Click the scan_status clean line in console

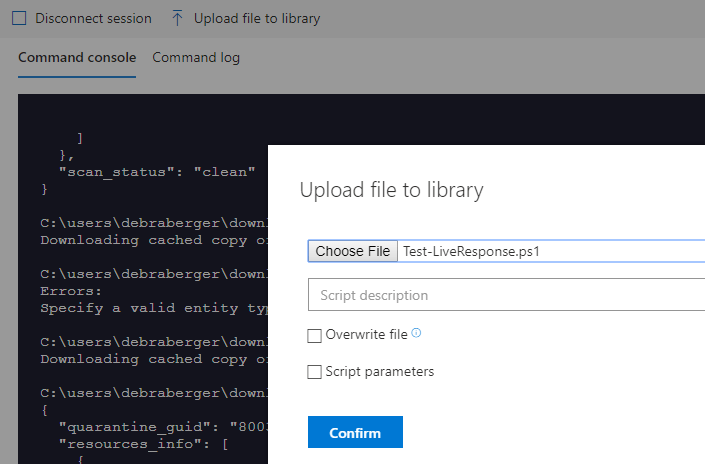(157, 171)
